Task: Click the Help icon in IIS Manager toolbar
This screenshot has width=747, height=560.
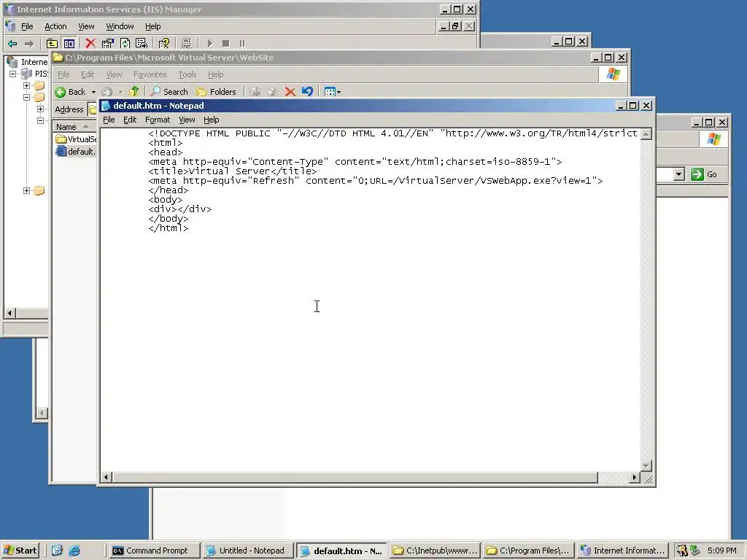Action: click(x=164, y=43)
